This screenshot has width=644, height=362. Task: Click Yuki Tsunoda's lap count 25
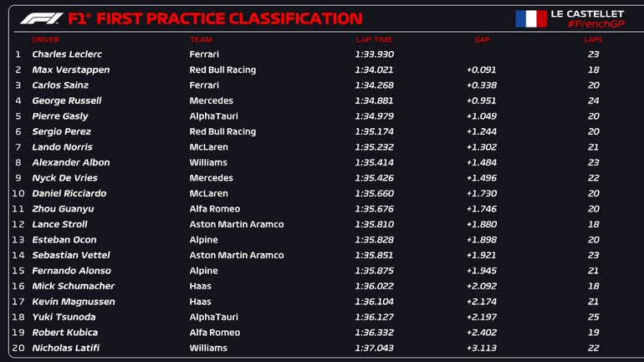point(593,317)
